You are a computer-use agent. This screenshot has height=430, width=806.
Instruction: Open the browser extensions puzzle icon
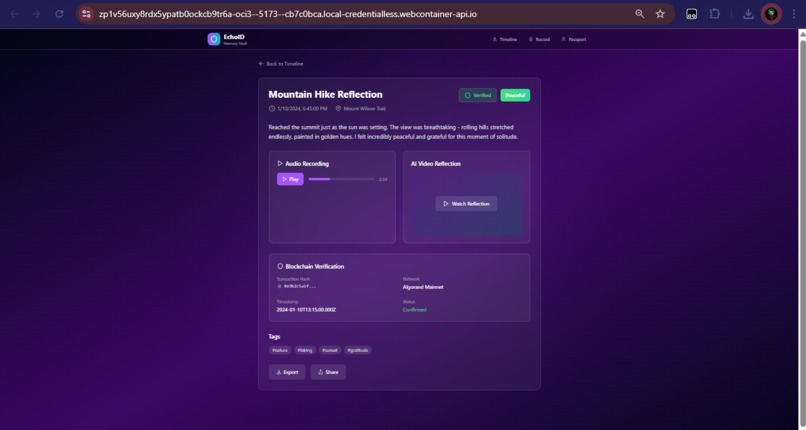tap(715, 14)
